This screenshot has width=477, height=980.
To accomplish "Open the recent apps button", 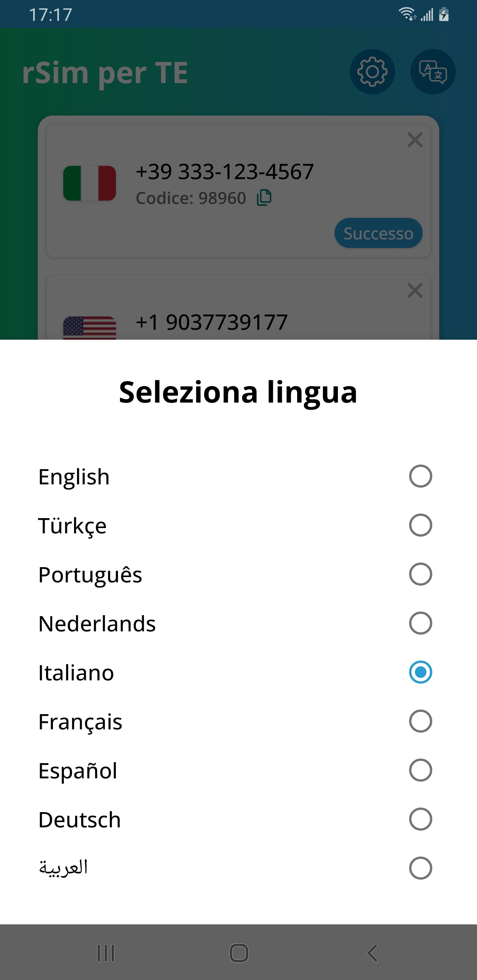I will [x=106, y=953].
